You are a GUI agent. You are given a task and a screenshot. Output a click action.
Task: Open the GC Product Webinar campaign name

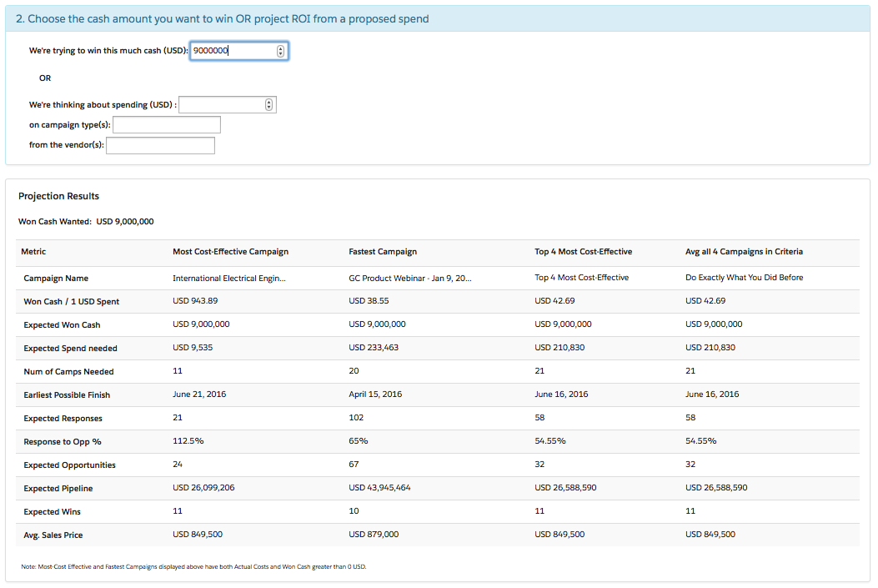[410, 278]
